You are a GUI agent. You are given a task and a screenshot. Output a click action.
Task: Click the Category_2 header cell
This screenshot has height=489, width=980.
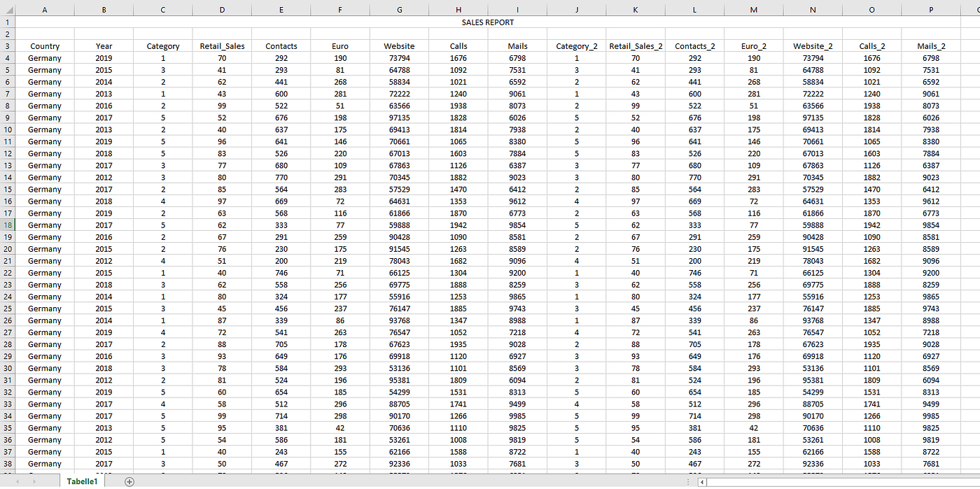(x=577, y=46)
